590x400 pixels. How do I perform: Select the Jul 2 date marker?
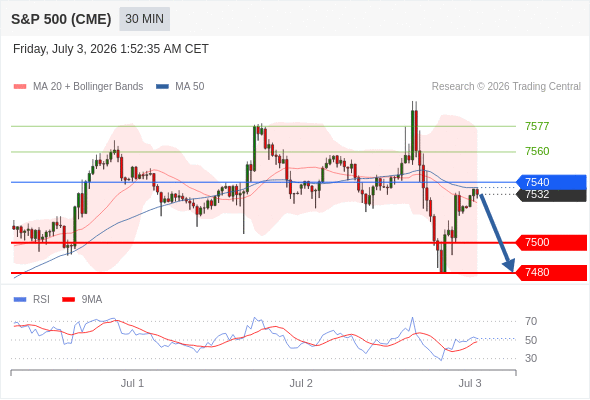(x=301, y=383)
